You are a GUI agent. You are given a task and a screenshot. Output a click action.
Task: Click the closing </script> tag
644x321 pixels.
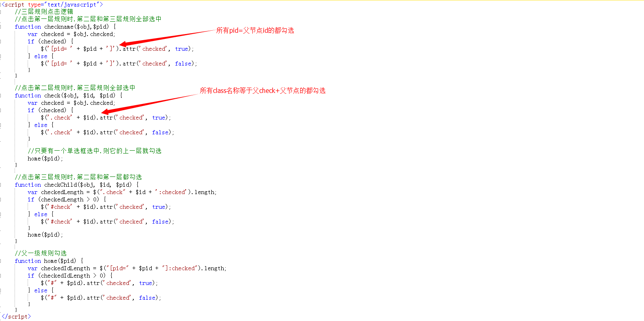[16, 316]
